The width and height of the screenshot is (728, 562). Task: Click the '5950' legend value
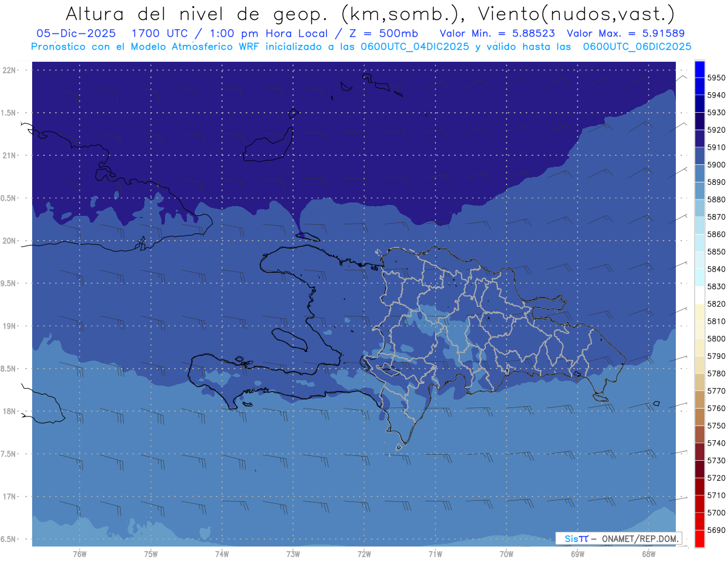(716, 78)
